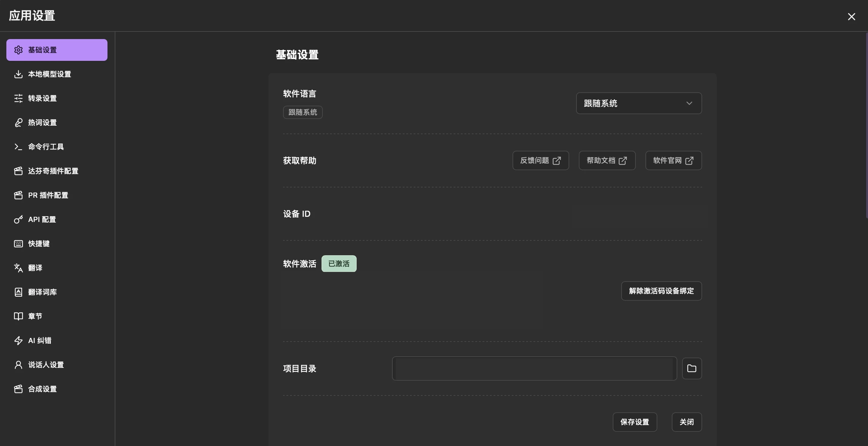The height and width of the screenshot is (446, 868).
Task: Visit 软件官网 button
Action: [x=674, y=160]
